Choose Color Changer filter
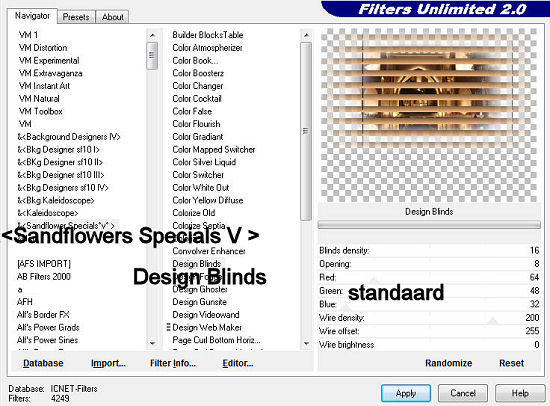Viewport: 550px width, 406px height. click(x=198, y=86)
